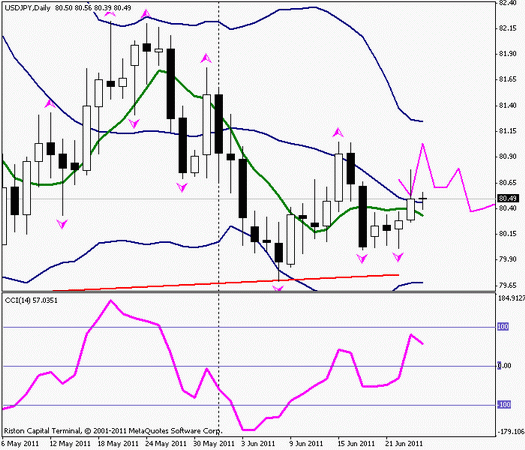525x450 pixels.
Task: Click the 184.9127 CCI scale maximum
Action: coord(512,298)
